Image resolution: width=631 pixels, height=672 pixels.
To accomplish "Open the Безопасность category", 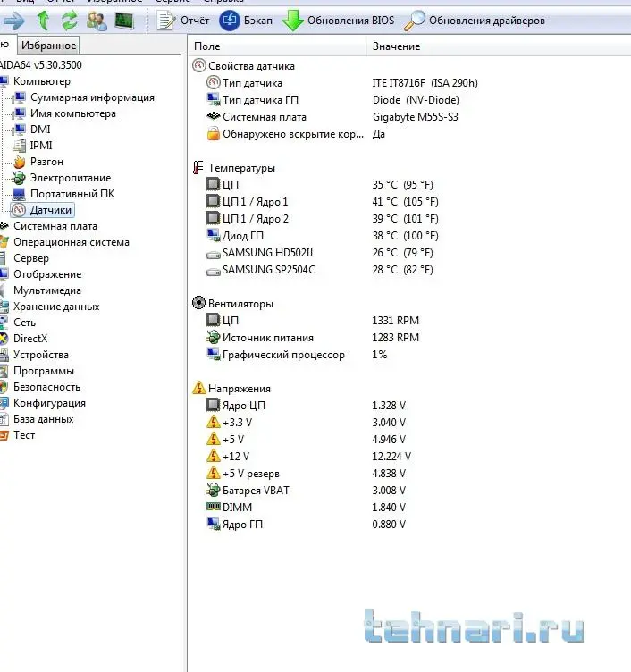I will [46, 387].
